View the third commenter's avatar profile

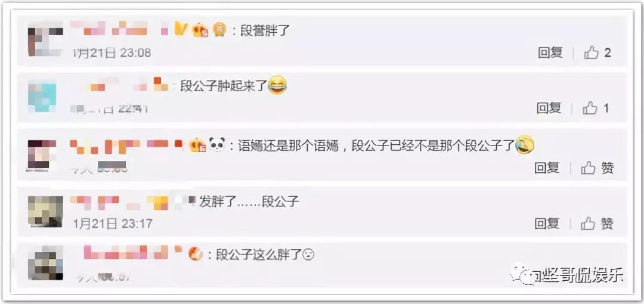42,155
